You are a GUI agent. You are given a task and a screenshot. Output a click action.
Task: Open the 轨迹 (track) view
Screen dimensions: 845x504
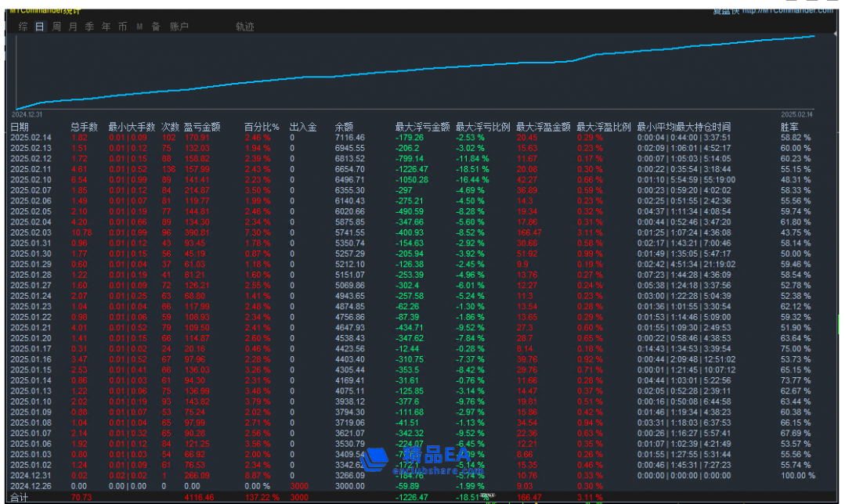[245, 27]
